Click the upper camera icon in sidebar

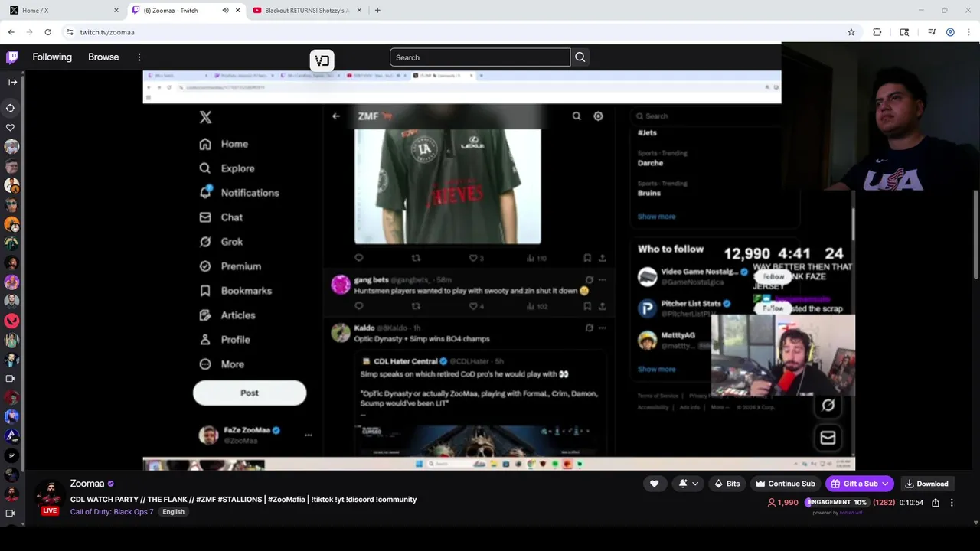(11, 378)
